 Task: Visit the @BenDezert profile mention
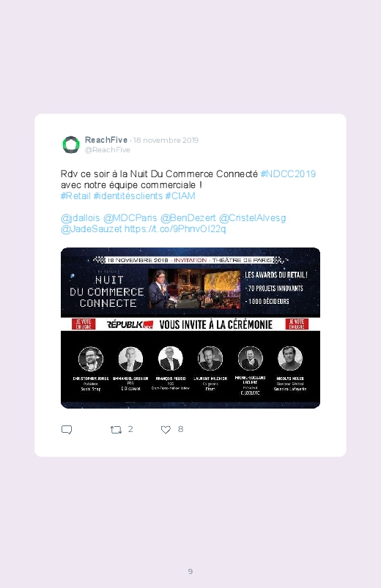[x=188, y=218]
